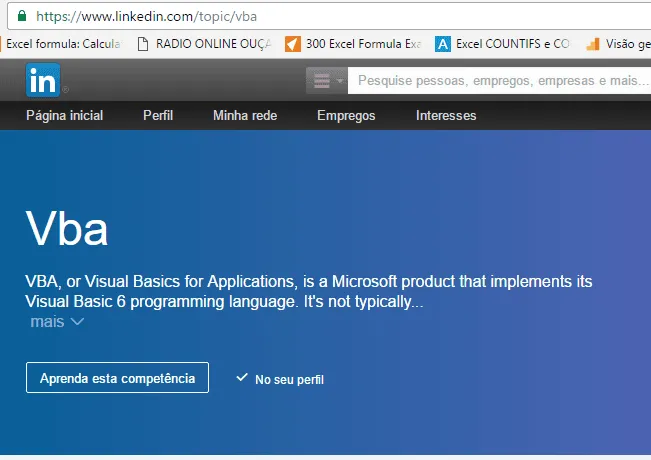Open the Empregos menu
Image resolution: width=651 pixels, height=460 pixels.
(x=346, y=115)
